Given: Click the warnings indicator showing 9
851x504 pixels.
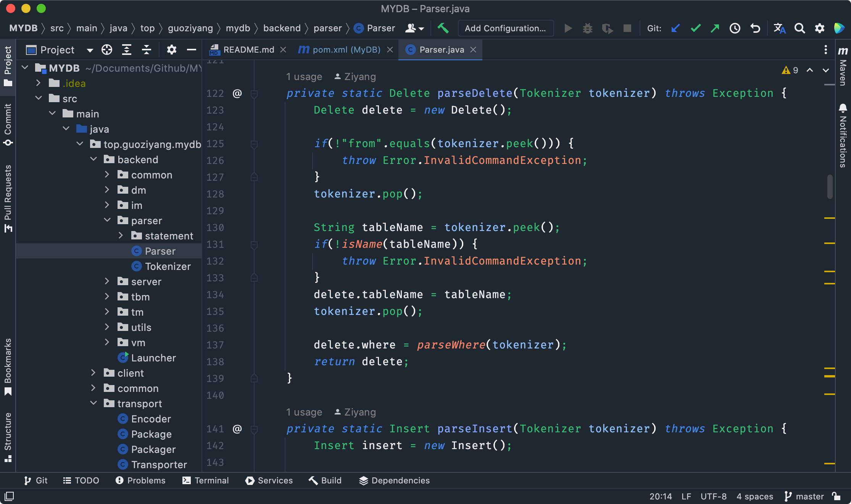Looking at the screenshot, I should [790, 70].
